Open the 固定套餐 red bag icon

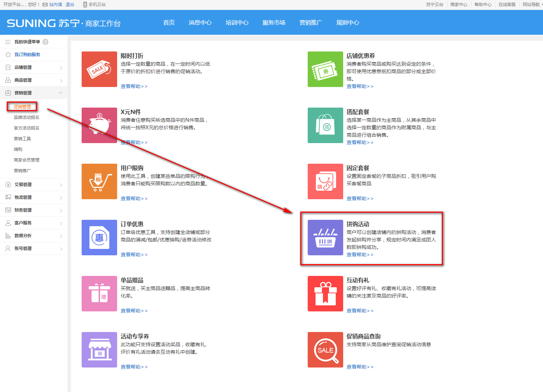[x=325, y=181]
